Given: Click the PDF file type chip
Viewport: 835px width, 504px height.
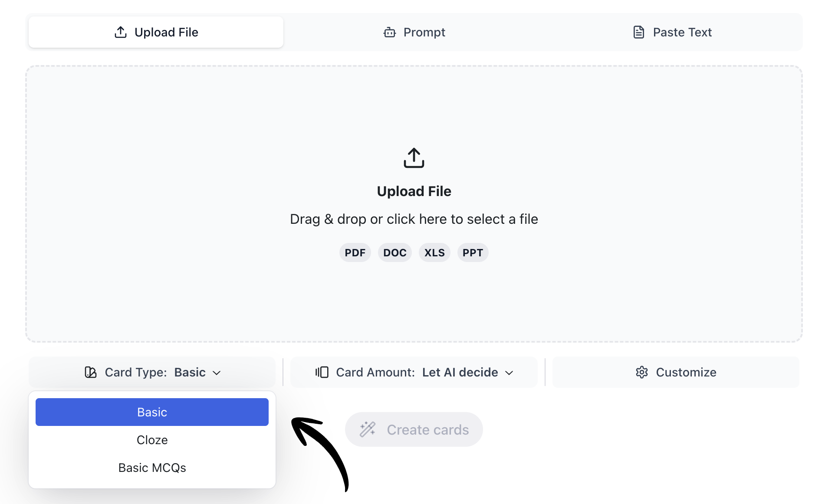Looking at the screenshot, I should [355, 252].
